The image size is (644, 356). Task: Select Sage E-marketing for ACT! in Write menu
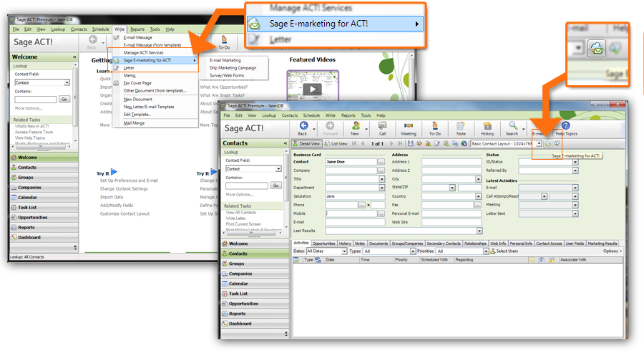tap(155, 60)
